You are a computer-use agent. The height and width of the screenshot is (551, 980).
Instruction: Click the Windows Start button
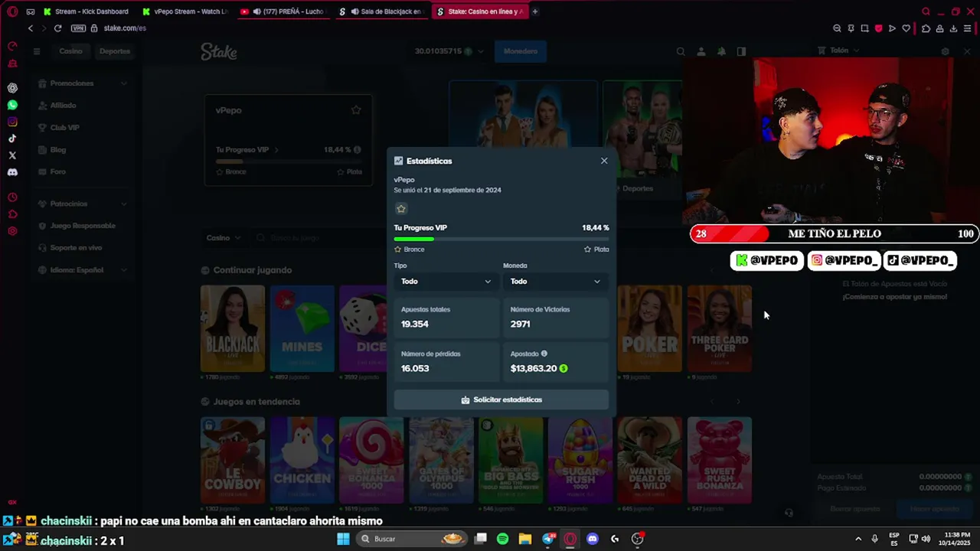[343, 539]
